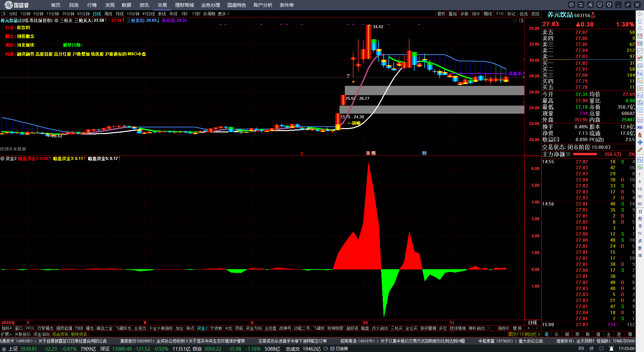This screenshot has width=644, height=352.
Task: Switch to the 分时 intraday tab
Action: (13, 14)
